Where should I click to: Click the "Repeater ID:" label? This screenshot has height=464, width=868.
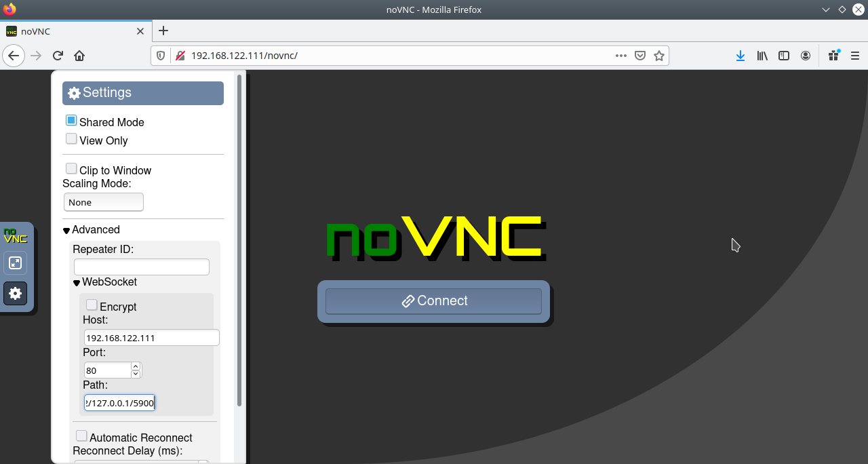103,250
